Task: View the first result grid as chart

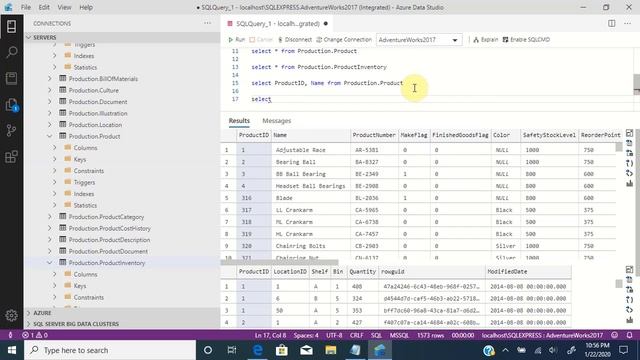Action: tap(629, 184)
